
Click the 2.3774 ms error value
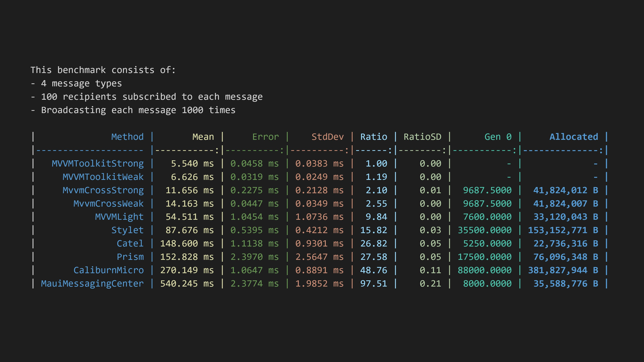[x=255, y=284]
